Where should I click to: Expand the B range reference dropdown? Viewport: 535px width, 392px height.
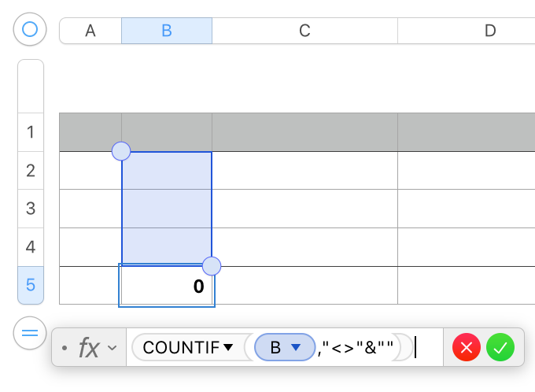[297, 347]
